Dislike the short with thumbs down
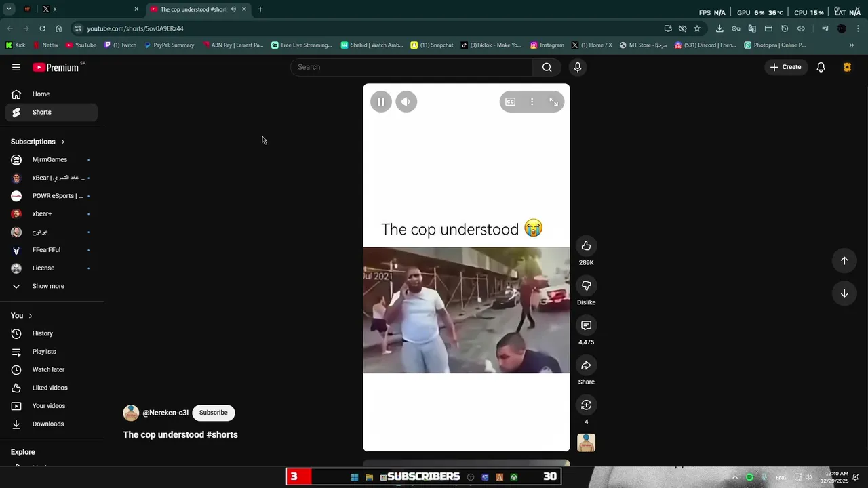Image resolution: width=868 pixels, height=488 pixels. pos(587,285)
